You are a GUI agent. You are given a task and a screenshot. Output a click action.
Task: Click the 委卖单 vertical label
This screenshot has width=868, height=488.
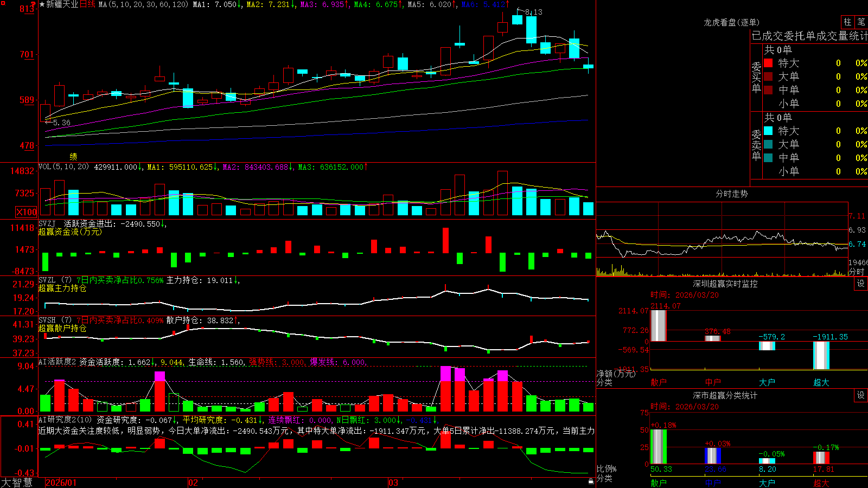tap(756, 145)
